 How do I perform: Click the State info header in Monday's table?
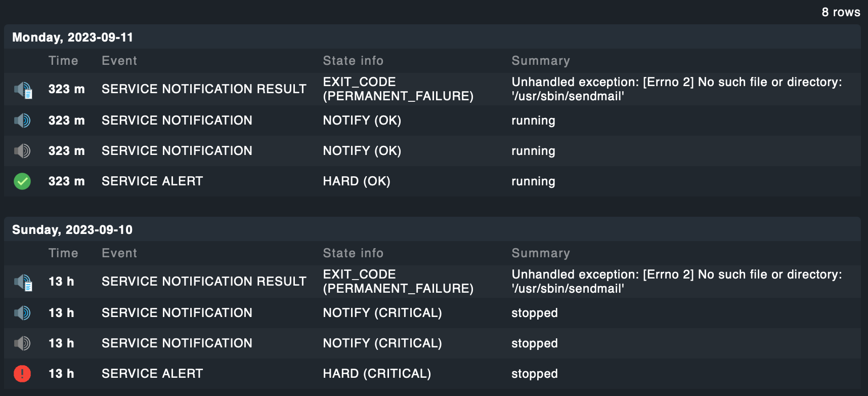(x=353, y=61)
